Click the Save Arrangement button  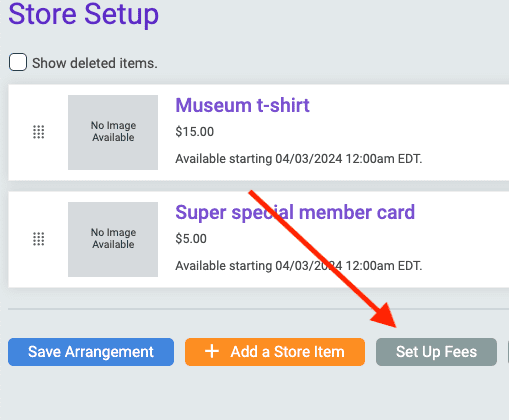pos(91,352)
